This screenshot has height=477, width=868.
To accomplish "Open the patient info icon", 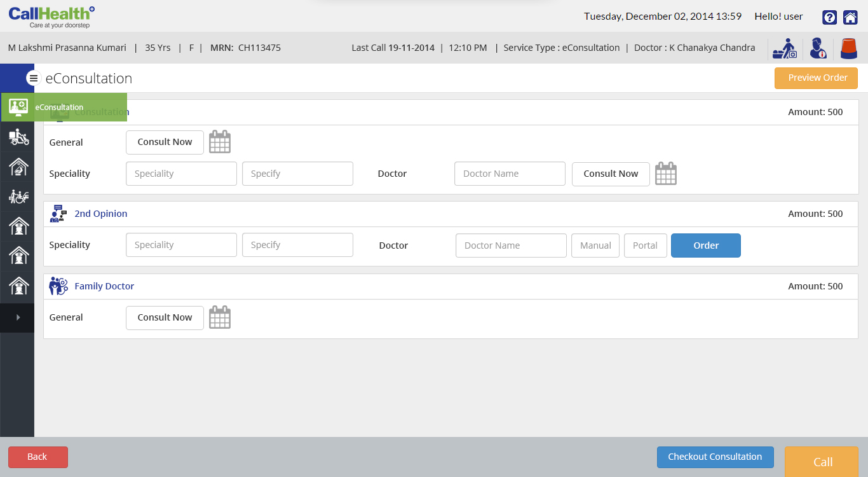I will click(x=817, y=48).
